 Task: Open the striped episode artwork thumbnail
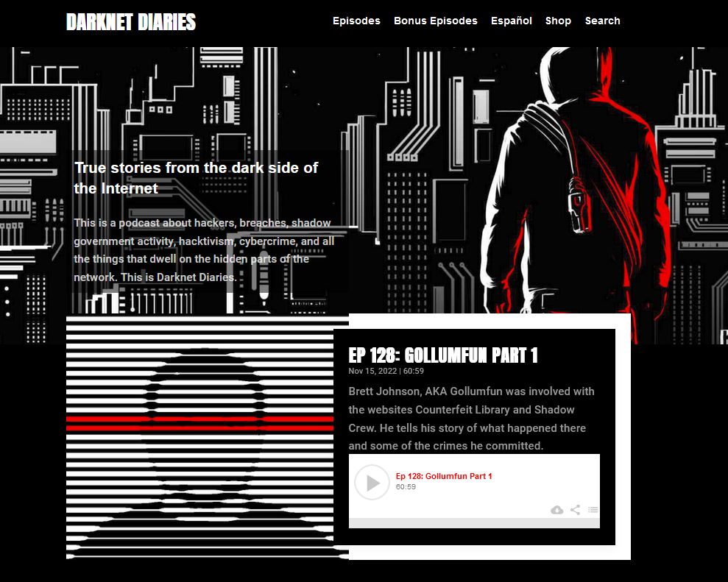tap(200, 438)
